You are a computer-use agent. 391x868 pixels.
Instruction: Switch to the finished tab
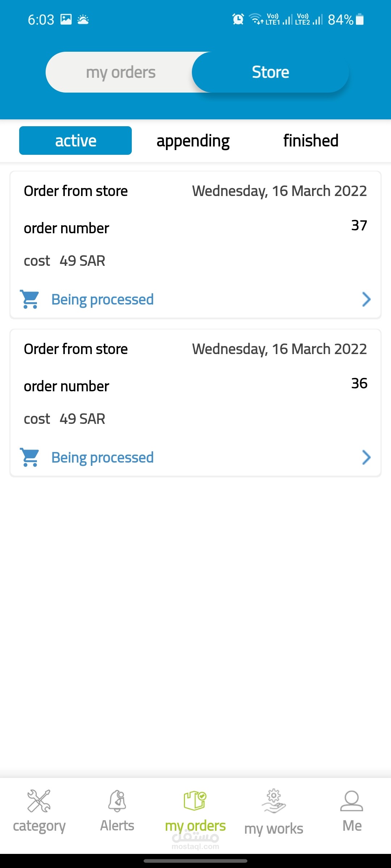click(x=311, y=141)
